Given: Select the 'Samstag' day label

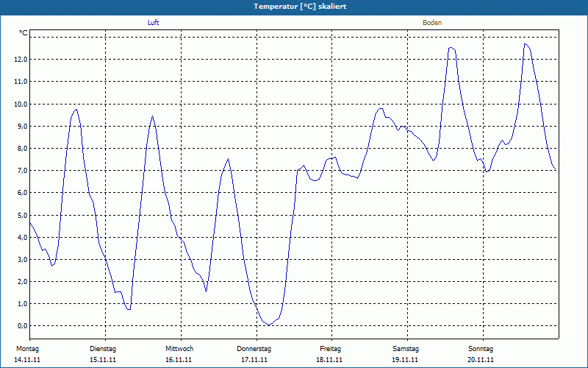Looking at the screenshot, I should coord(406,349).
